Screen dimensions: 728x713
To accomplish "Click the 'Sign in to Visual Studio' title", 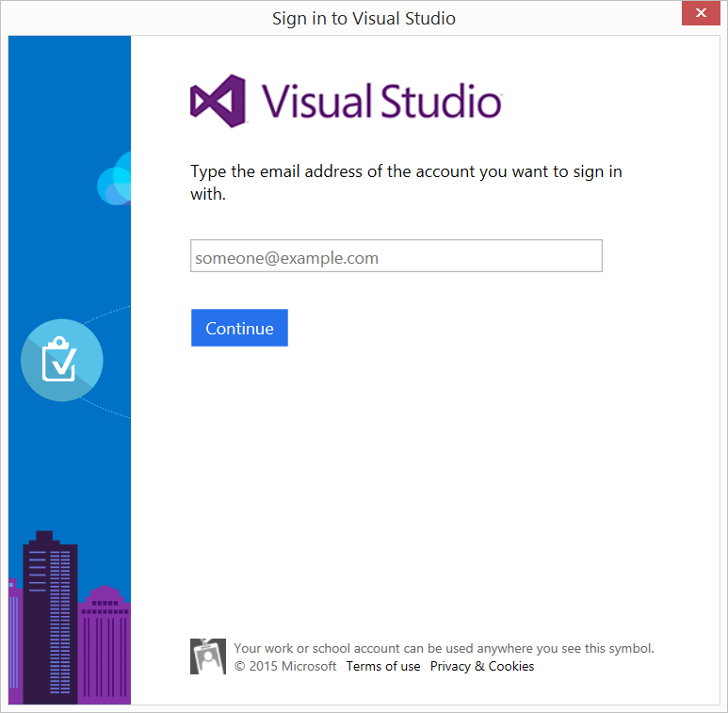I will tap(364, 19).
